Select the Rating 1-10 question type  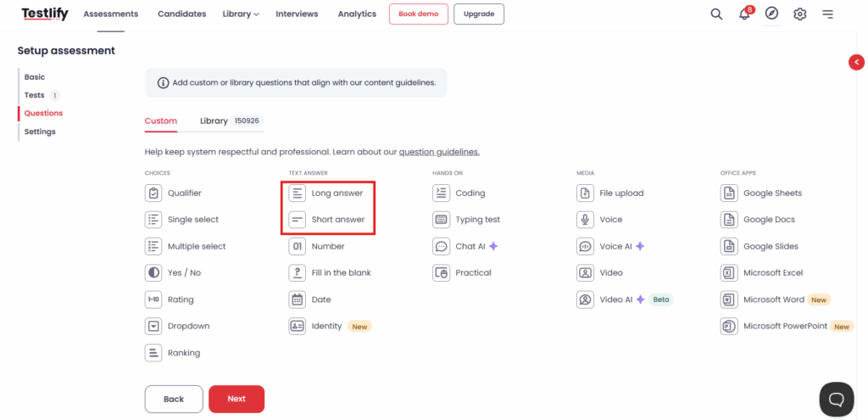[170, 300]
